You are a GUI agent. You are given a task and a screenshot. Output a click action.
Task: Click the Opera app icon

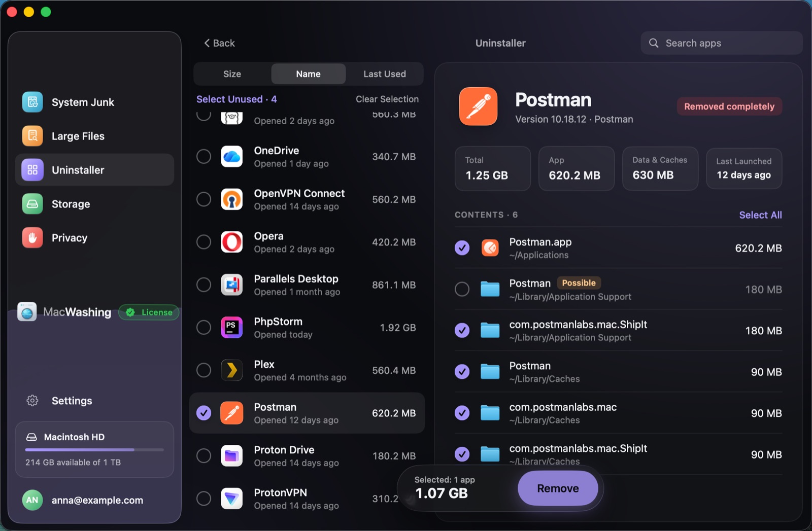tap(232, 242)
